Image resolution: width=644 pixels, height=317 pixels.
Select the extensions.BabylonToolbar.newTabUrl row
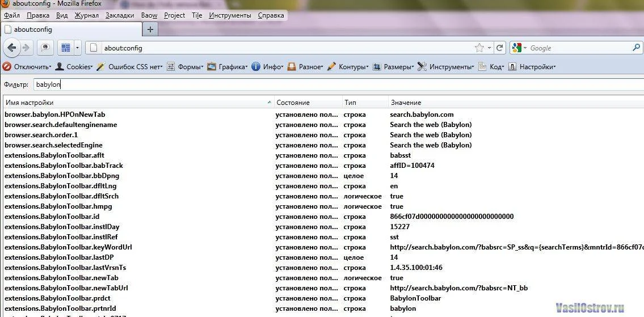point(323,288)
